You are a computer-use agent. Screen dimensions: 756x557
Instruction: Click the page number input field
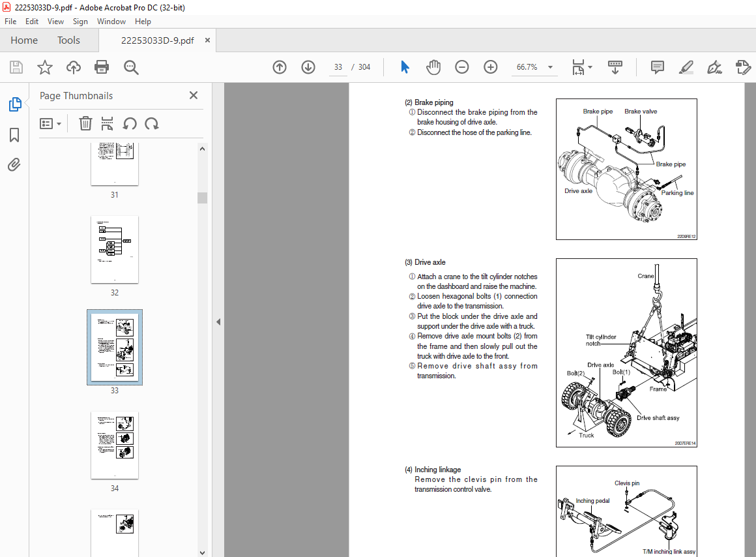click(338, 67)
